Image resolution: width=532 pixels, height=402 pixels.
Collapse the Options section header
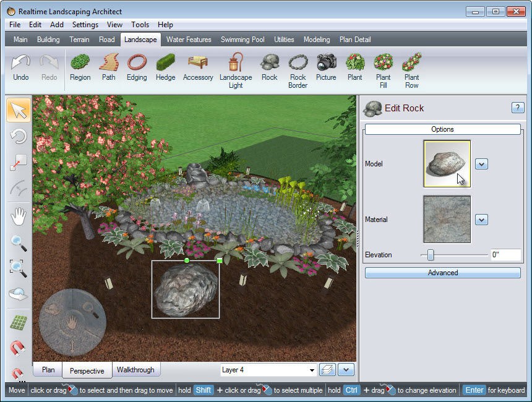(442, 129)
